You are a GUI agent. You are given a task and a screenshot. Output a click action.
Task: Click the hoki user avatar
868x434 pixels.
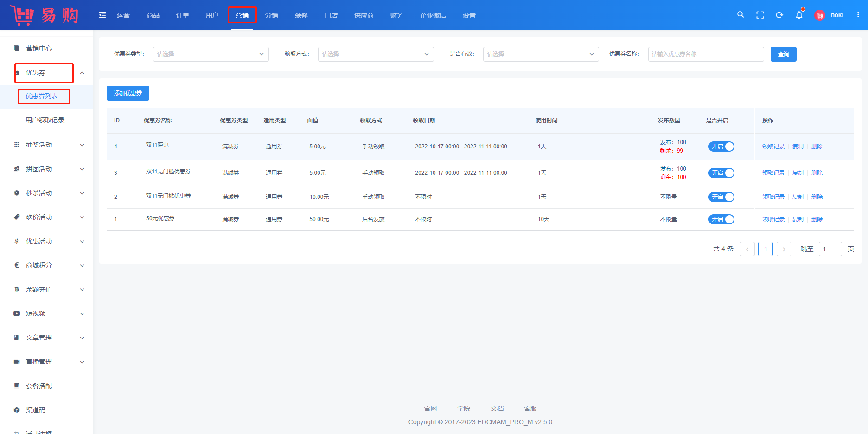(820, 15)
